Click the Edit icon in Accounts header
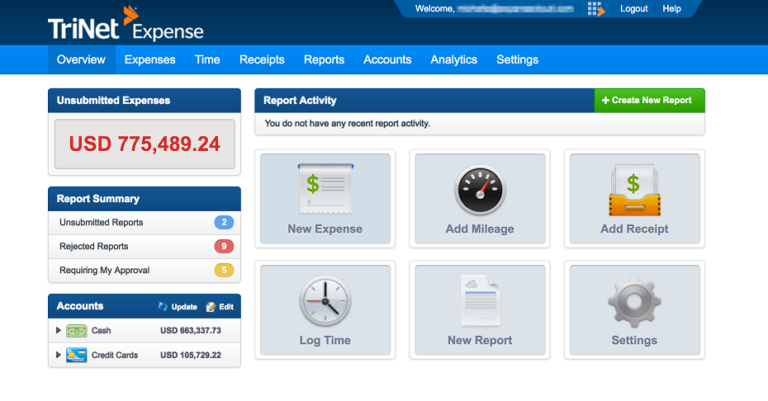This screenshot has width=768, height=401. pyautogui.click(x=210, y=306)
